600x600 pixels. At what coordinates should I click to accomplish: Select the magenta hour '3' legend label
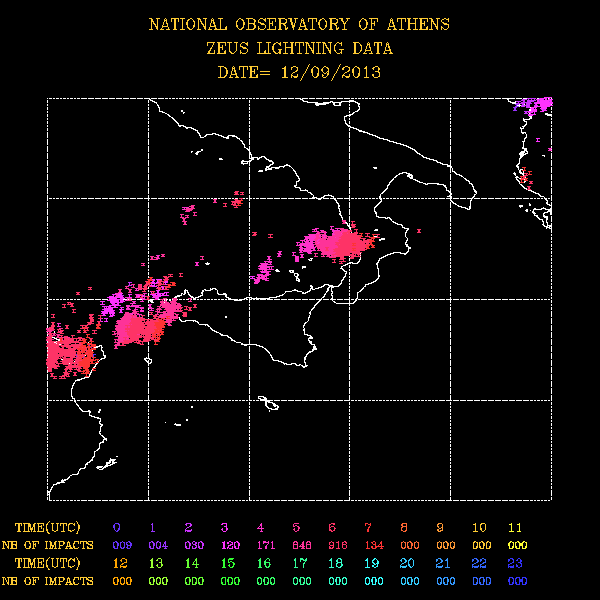[x=225, y=528]
